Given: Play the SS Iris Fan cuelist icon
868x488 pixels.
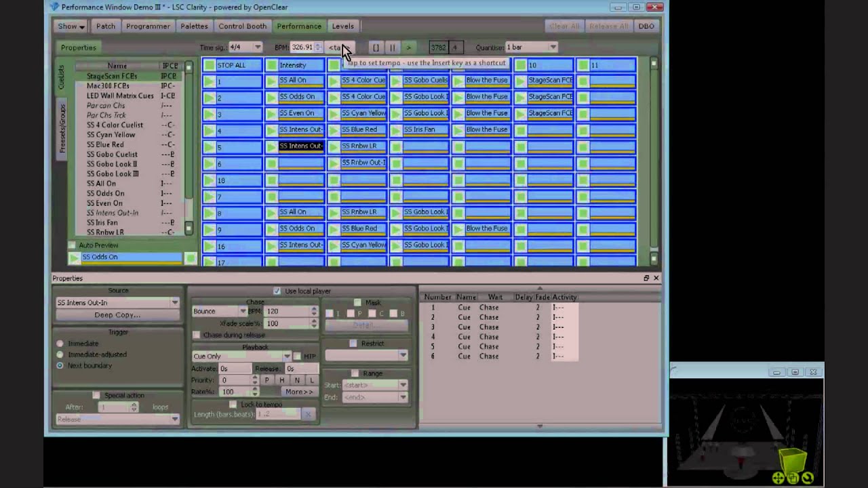Looking at the screenshot, I should tap(397, 131).
